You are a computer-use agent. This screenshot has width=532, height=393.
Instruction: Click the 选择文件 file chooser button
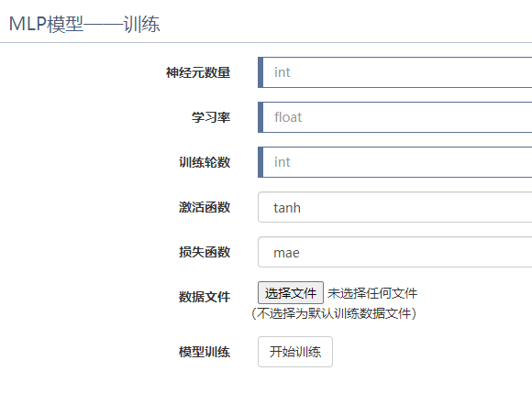tap(291, 293)
